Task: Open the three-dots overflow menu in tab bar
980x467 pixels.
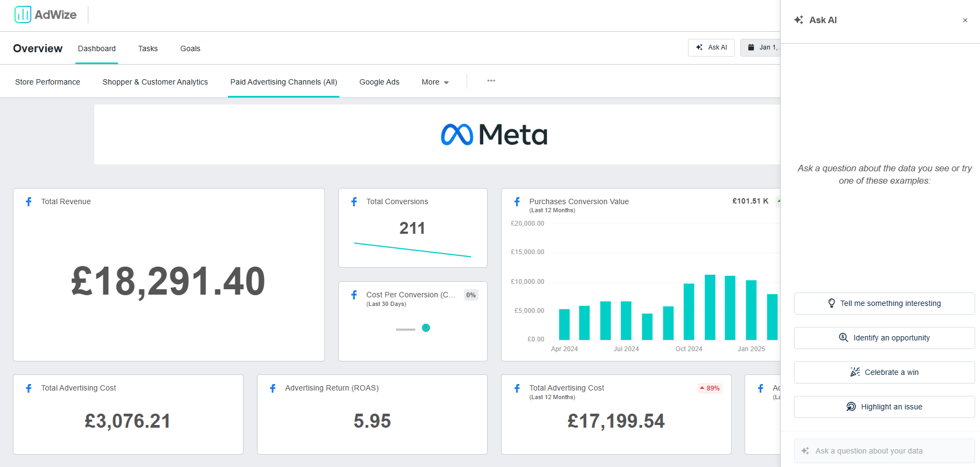Action: (x=491, y=81)
